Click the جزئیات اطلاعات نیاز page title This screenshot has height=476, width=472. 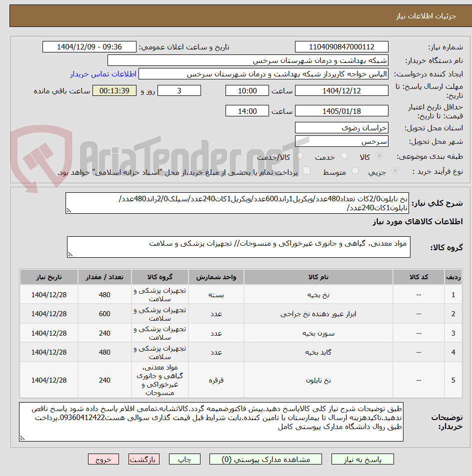pyautogui.click(x=426, y=16)
